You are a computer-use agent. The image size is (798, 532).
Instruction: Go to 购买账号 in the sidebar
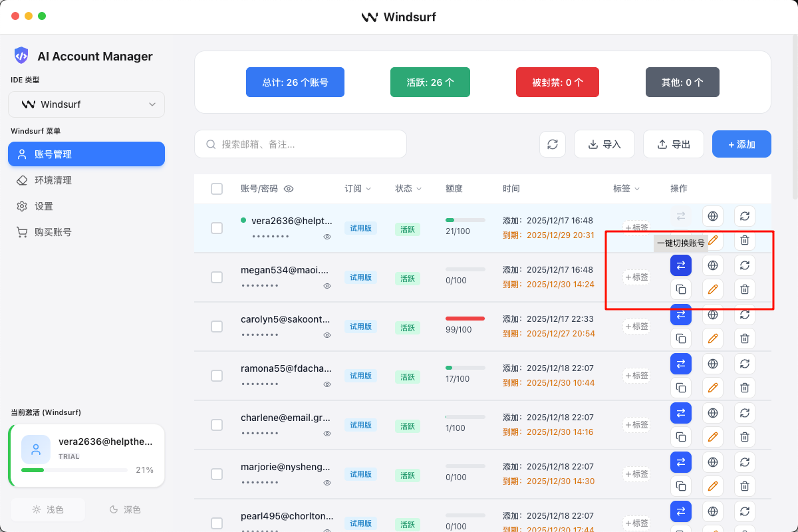(53, 232)
